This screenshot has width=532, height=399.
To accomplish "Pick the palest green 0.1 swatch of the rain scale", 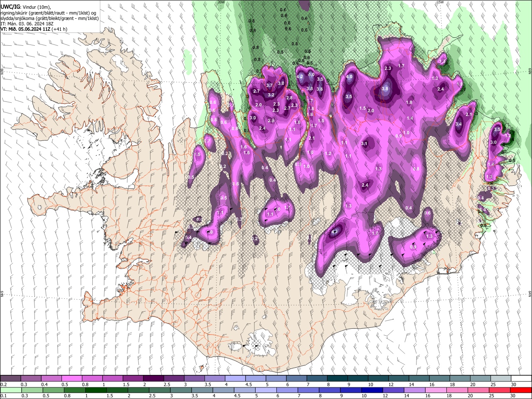I will [10, 390].
